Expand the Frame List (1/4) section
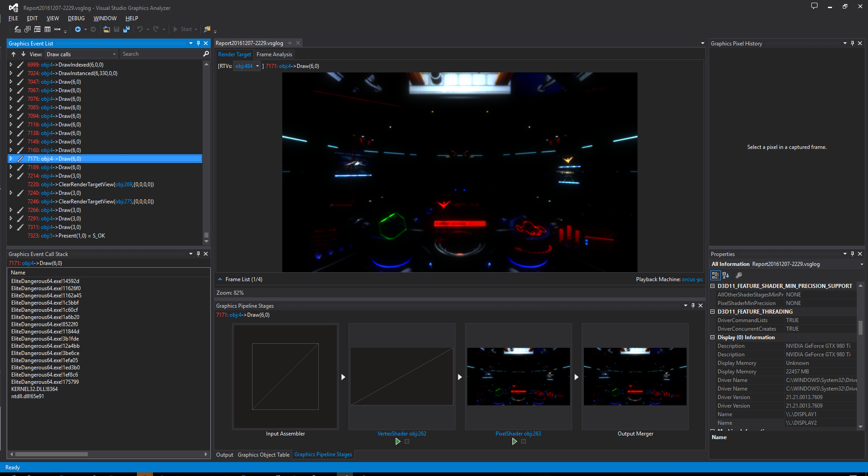The width and height of the screenshot is (868, 476). (x=220, y=279)
